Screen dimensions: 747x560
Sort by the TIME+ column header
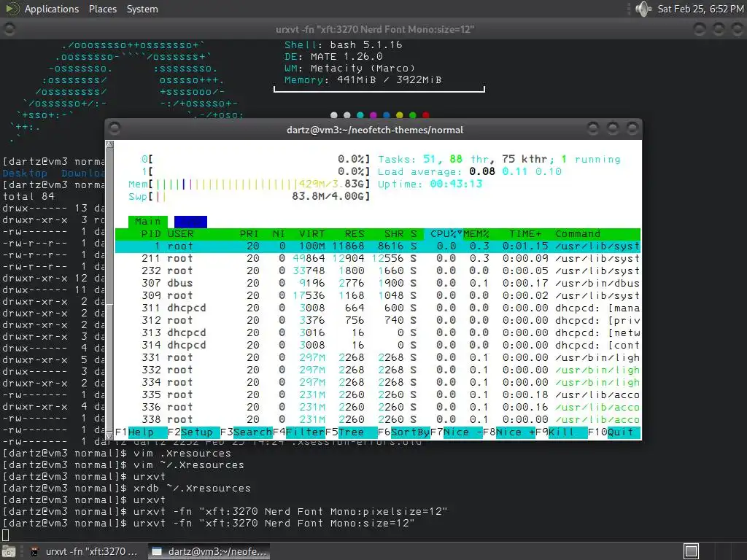(525, 234)
